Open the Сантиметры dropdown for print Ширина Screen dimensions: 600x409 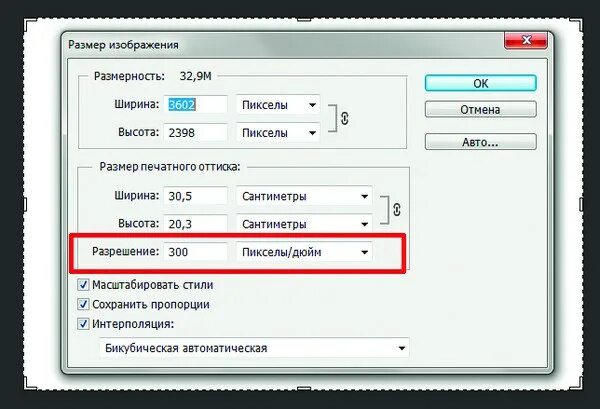[304, 196]
